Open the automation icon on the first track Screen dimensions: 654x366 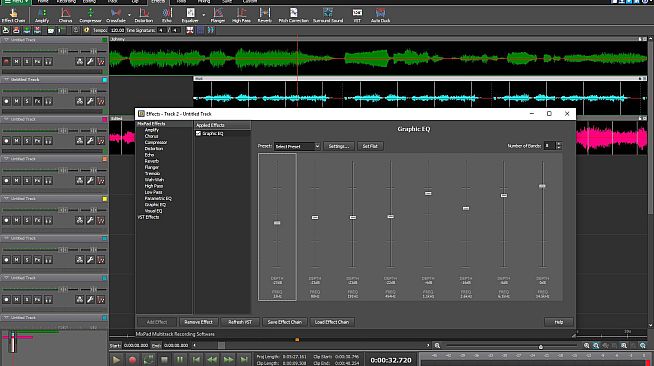pos(101,62)
